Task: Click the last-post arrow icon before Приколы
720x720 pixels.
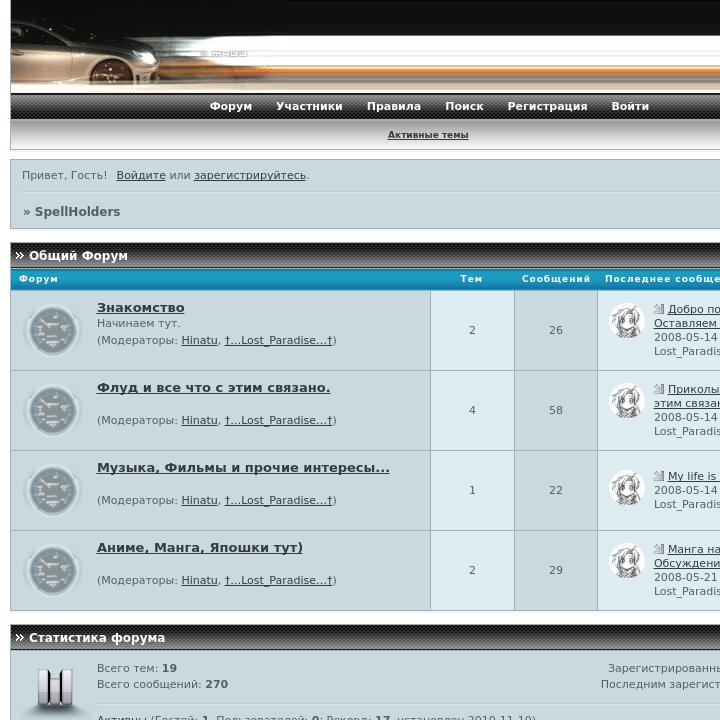Action: (659, 389)
